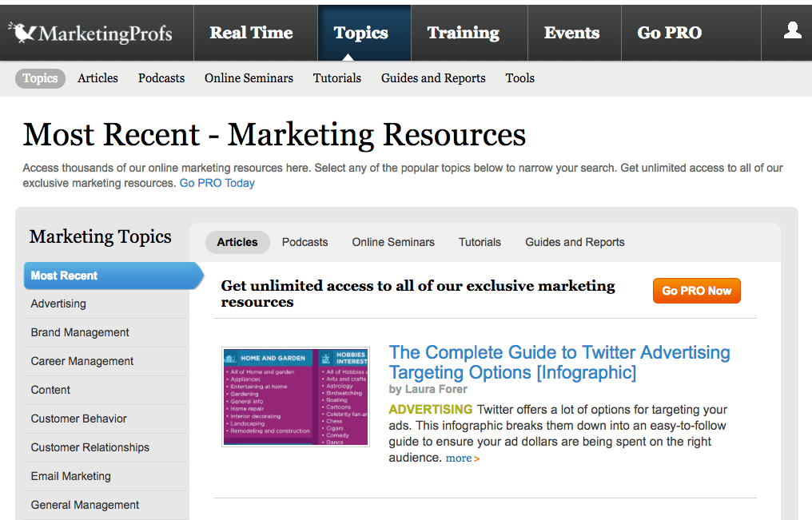Switch to the Podcasts tab in content panel
The image size is (812, 520).
coord(304,242)
